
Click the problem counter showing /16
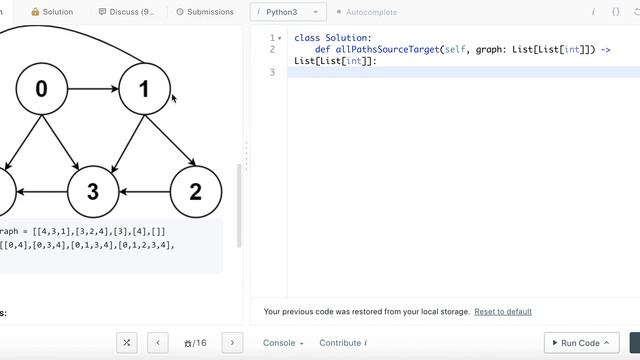pyautogui.click(x=195, y=343)
